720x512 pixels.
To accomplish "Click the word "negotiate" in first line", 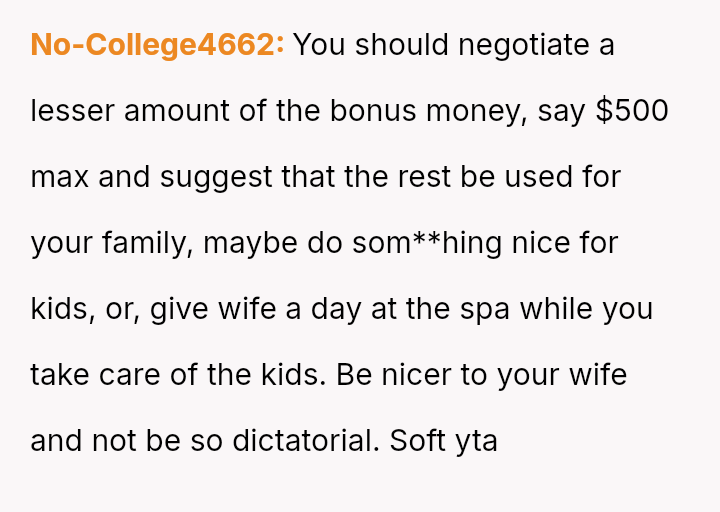I will coord(502,45).
